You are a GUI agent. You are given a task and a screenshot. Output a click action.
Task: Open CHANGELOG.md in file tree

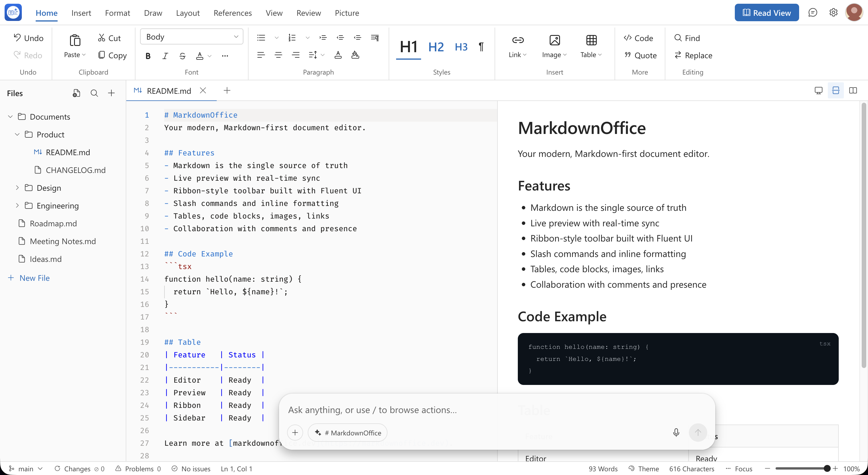pyautogui.click(x=70, y=170)
